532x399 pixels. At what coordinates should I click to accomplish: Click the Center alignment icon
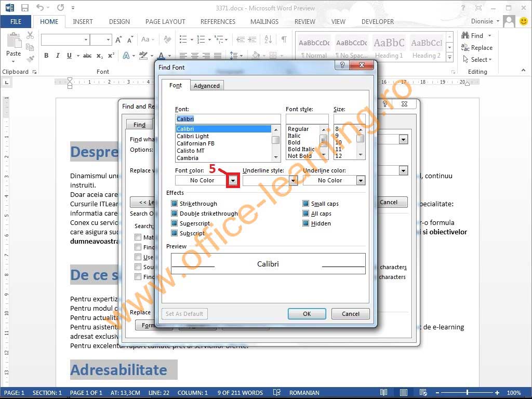tap(195, 56)
